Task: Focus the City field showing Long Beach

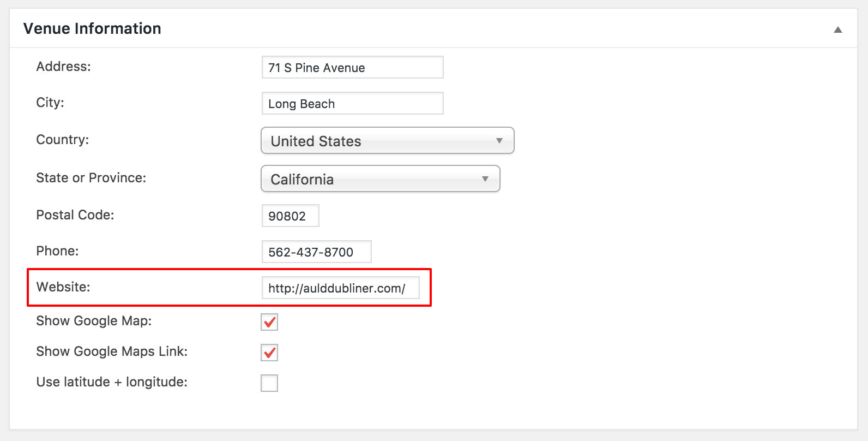Action: point(352,104)
